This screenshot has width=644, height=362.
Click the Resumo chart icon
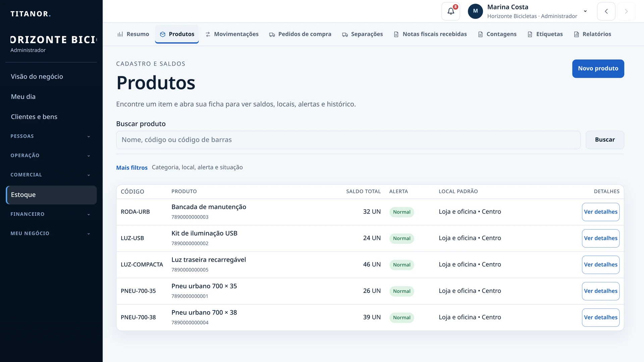(120, 34)
